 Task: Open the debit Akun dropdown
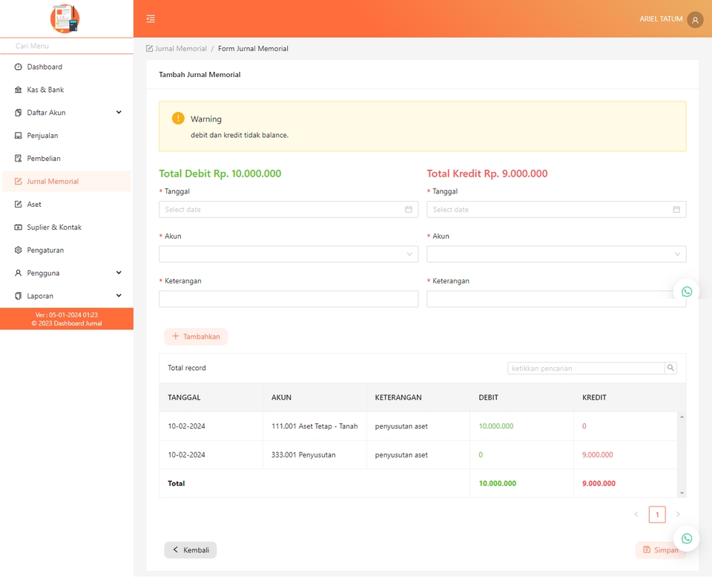click(289, 254)
